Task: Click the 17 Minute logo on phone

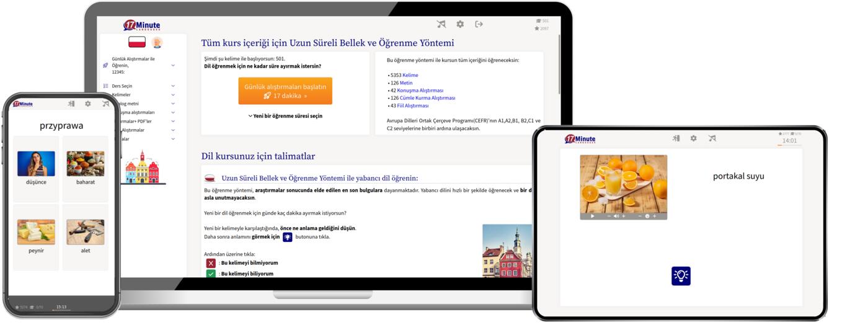Action: click(x=22, y=104)
